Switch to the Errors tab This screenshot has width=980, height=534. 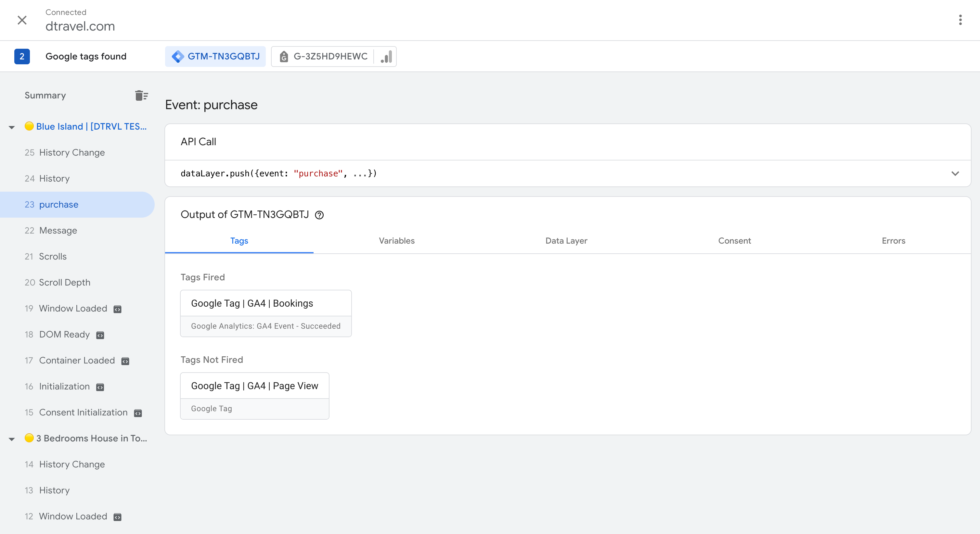click(894, 241)
